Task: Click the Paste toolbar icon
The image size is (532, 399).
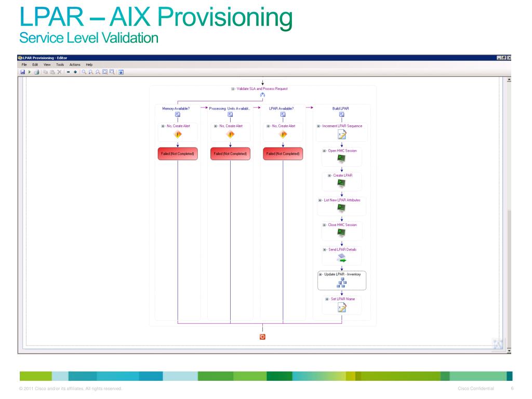Action: pos(52,72)
